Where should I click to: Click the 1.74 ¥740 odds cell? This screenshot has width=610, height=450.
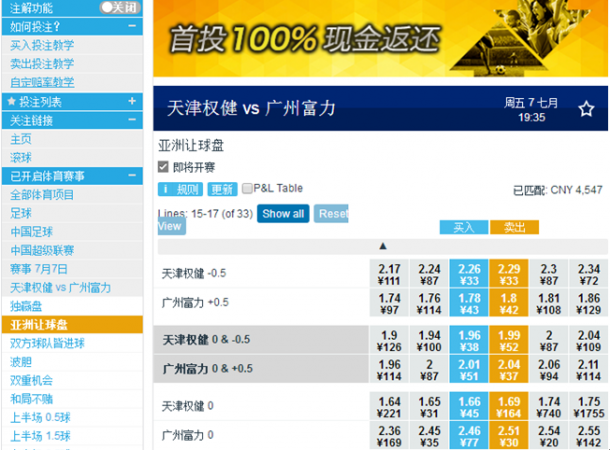tap(549, 406)
